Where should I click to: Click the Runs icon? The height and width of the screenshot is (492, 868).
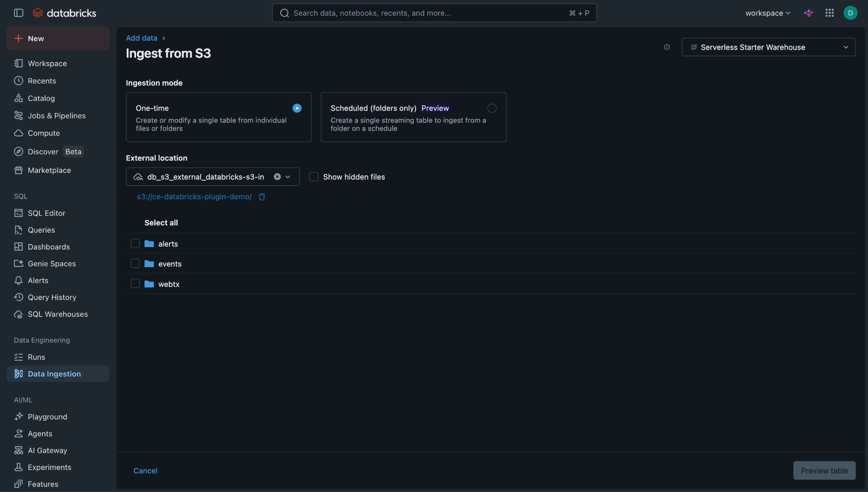click(18, 357)
